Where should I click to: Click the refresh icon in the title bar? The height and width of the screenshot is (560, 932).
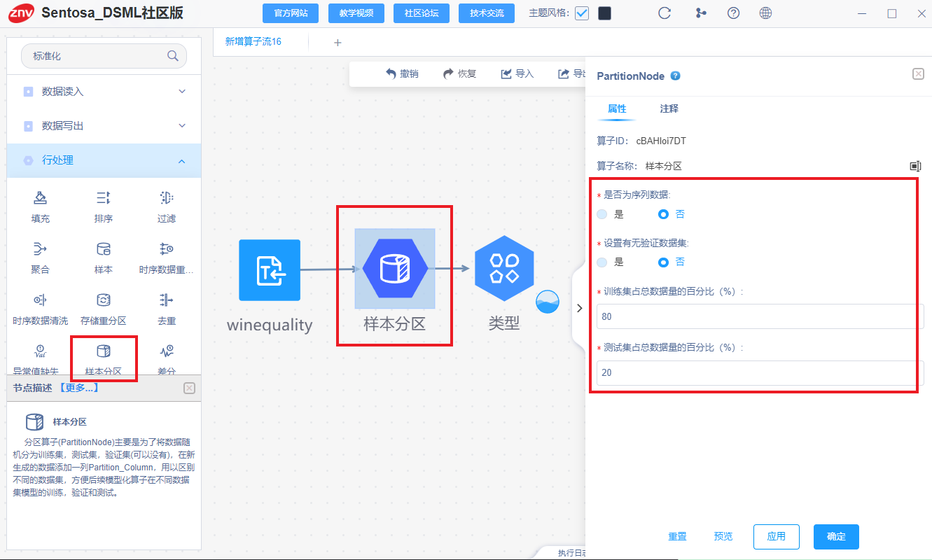(x=665, y=13)
